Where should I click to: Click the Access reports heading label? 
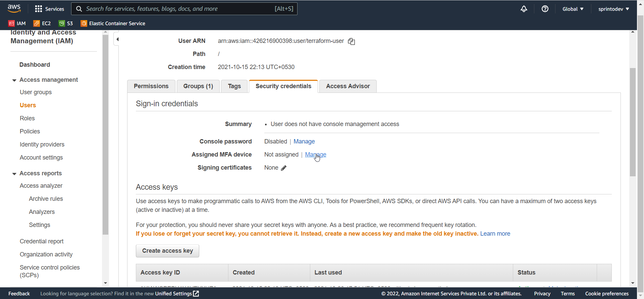point(41,173)
